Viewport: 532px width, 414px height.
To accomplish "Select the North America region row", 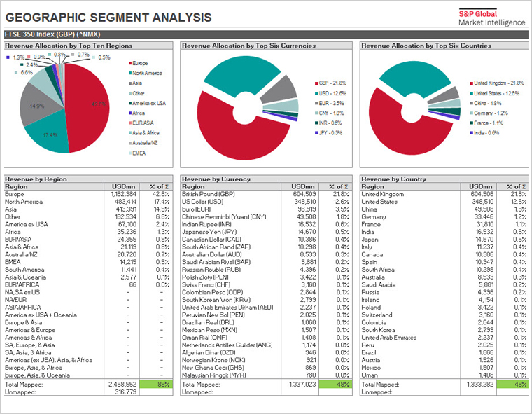I will click(89, 202).
